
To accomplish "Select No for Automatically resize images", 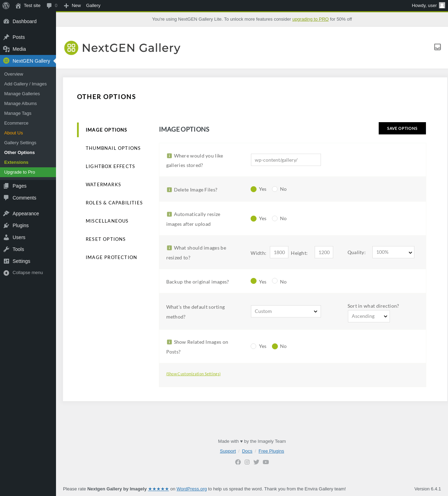I will tap(275, 218).
